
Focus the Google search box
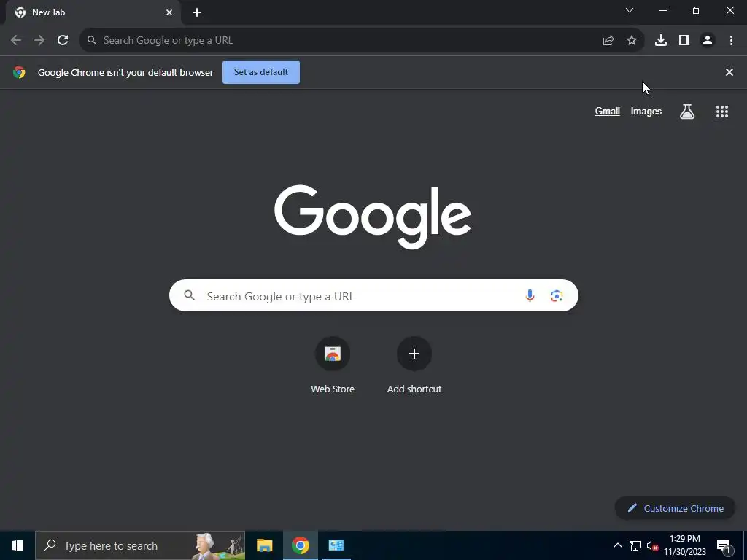373,296
